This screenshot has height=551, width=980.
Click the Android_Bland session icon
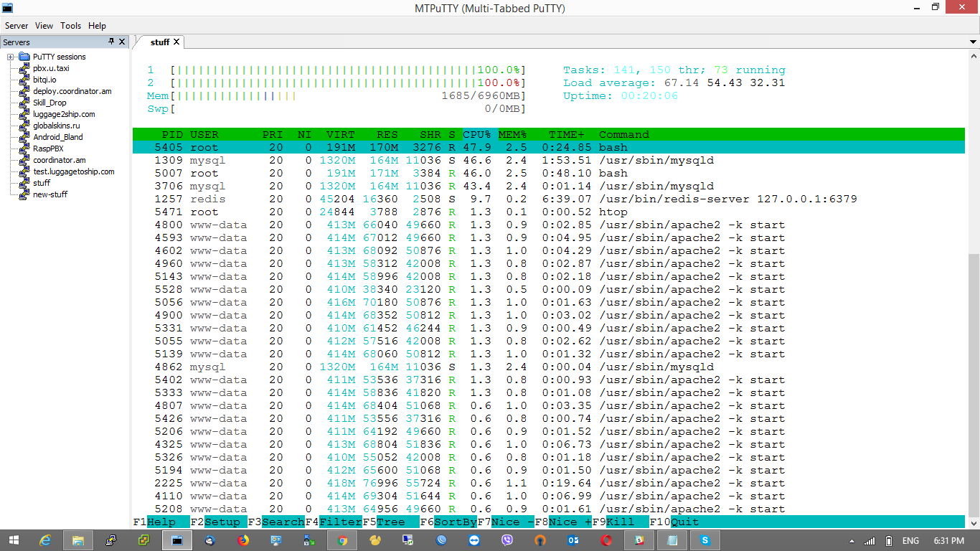click(x=25, y=137)
